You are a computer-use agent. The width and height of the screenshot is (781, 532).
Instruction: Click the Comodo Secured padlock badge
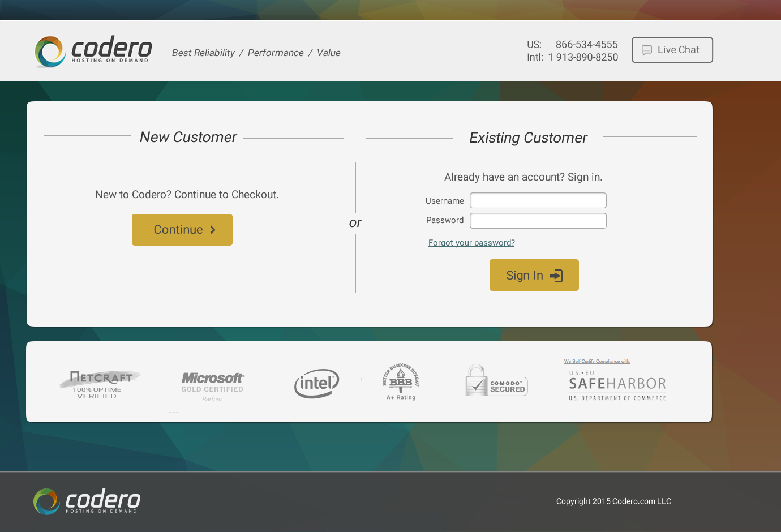(x=496, y=380)
